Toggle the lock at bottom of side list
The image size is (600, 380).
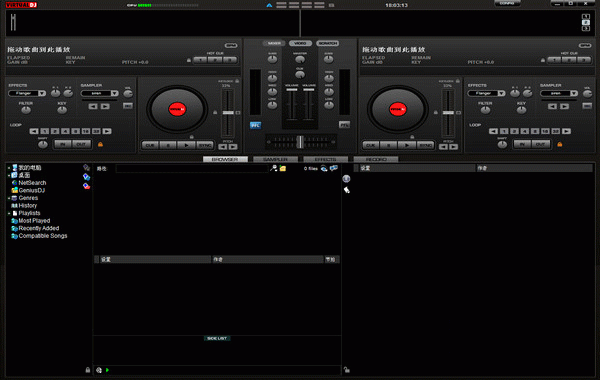[347, 370]
